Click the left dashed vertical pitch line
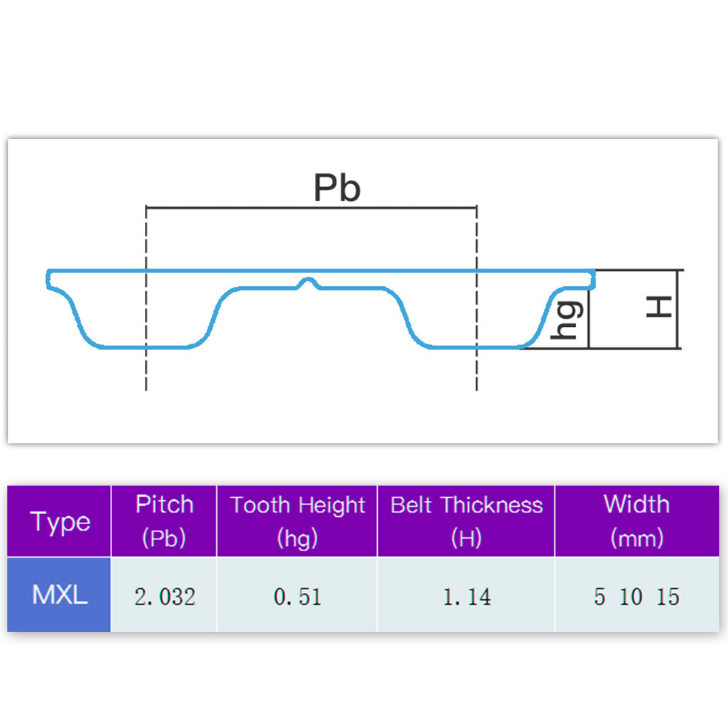This screenshot has width=728, height=728. 146,364
